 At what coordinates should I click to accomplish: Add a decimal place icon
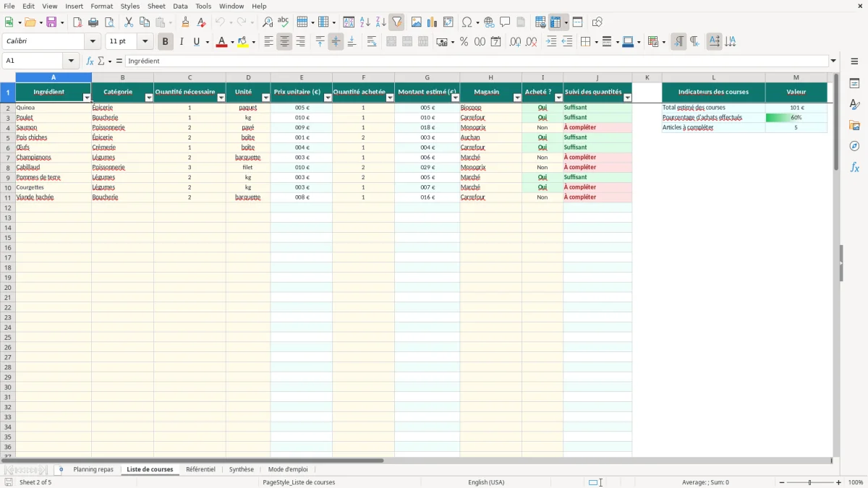pos(515,42)
